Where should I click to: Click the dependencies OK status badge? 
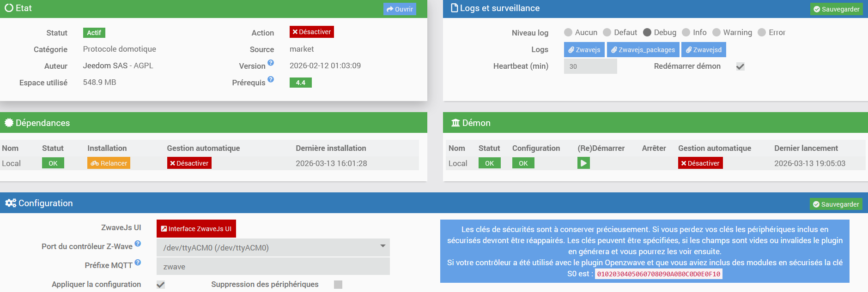53,163
